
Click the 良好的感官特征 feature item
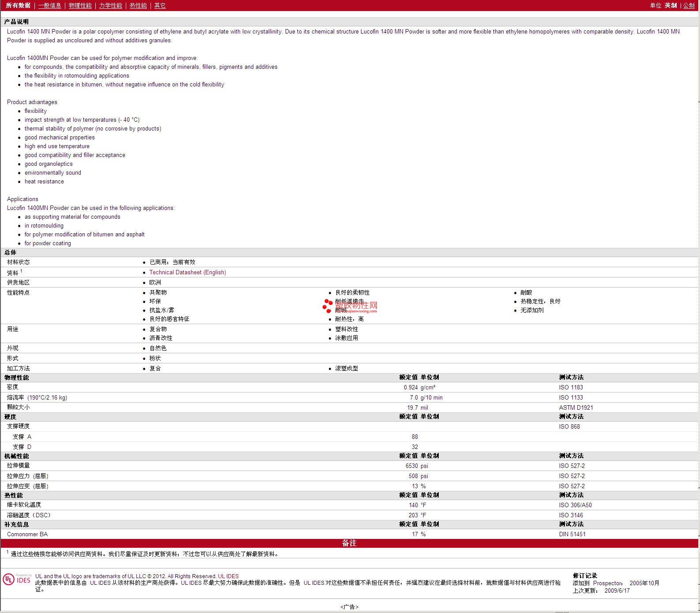coord(169,319)
